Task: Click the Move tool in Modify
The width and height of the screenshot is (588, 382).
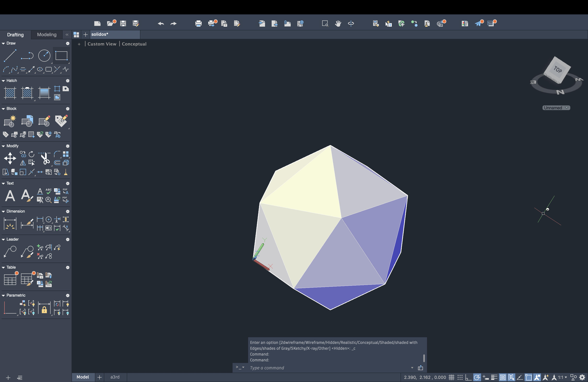Action: [x=10, y=158]
